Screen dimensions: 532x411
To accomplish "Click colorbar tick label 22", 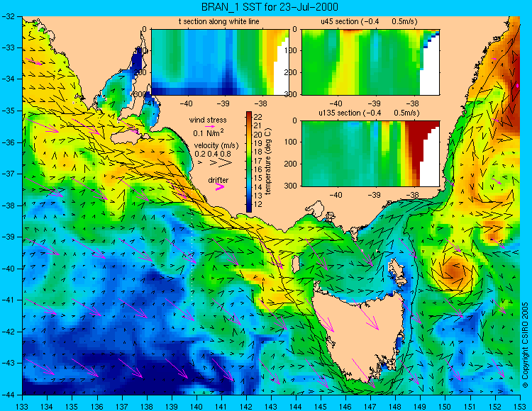I will [x=258, y=117].
